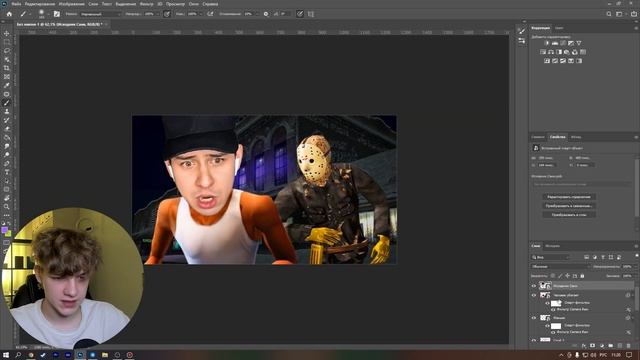Open layer filter kind dropdown Вид

coord(550,257)
